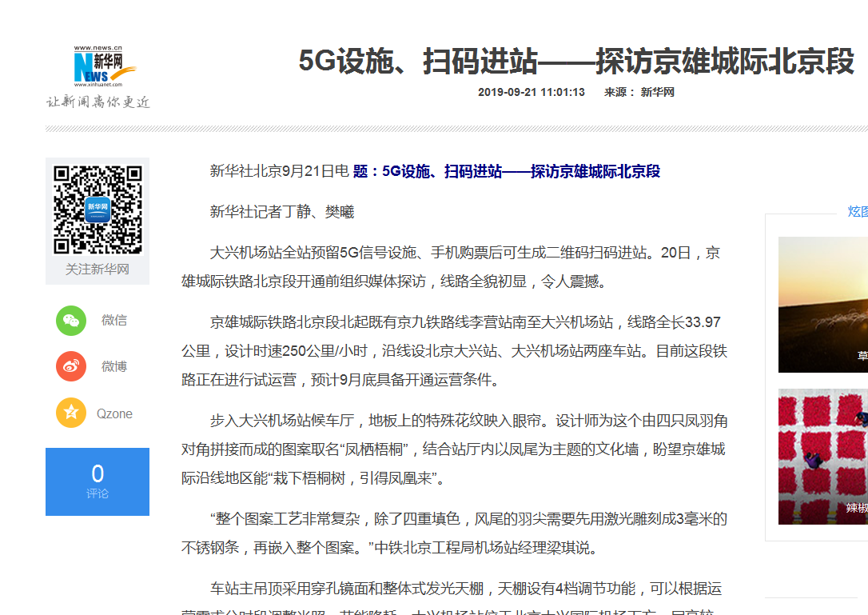
Task: Click the quote paragraph starting 整个图案工艺非常复杂
Action: [x=455, y=533]
